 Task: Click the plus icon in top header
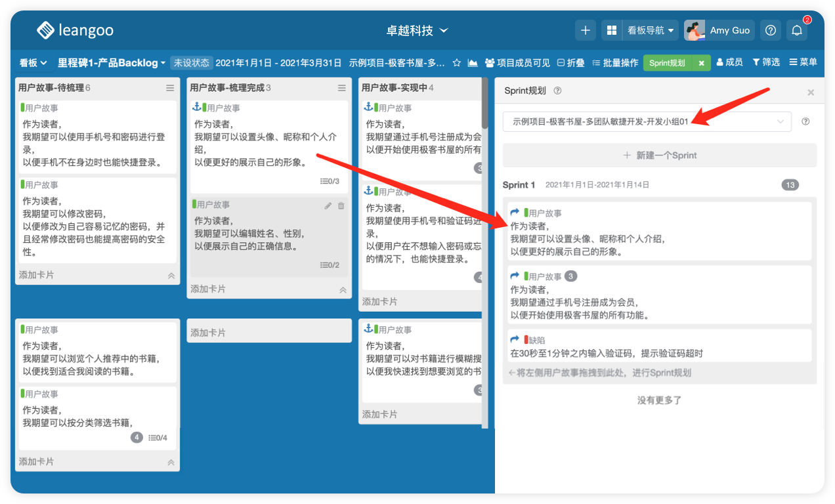[586, 30]
